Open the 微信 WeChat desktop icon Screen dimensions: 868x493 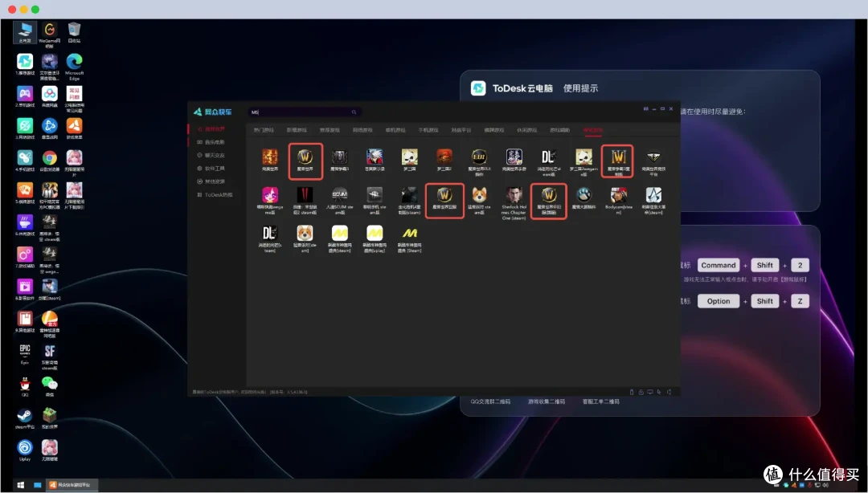pyautogui.click(x=49, y=384)
